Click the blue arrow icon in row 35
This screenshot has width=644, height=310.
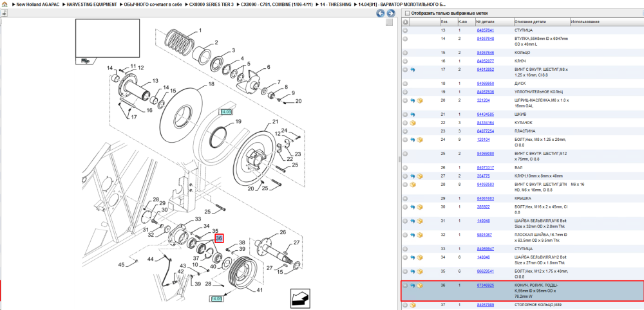pos(413,271)
